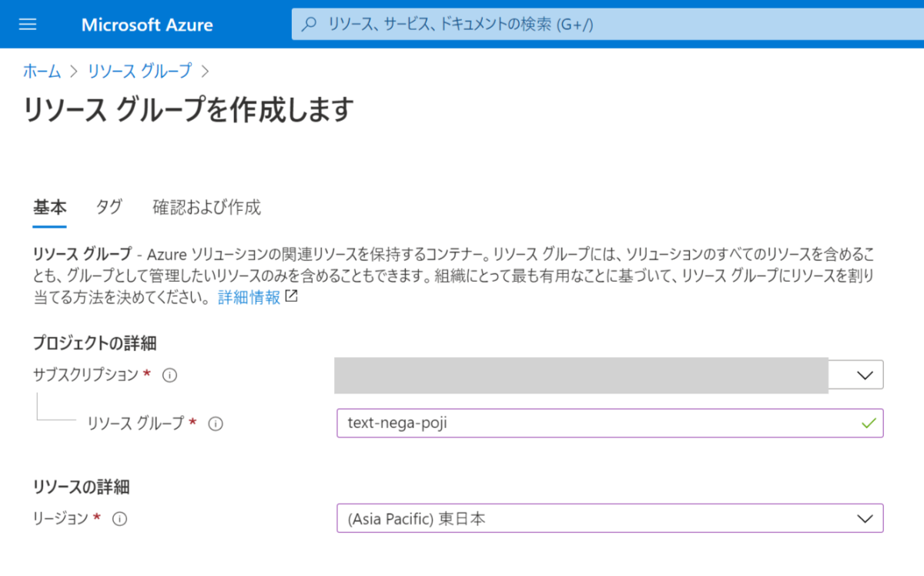Click the リージョン dropdown chevron
Viewport: 924px width, 576px height.
click(x=865, y=519)
